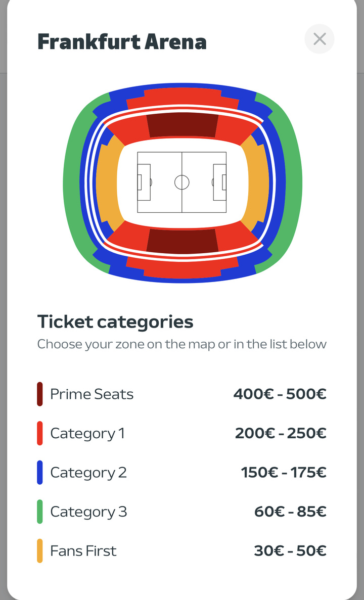Click the green Category 3 color swatch

click(x=40, y=512)
